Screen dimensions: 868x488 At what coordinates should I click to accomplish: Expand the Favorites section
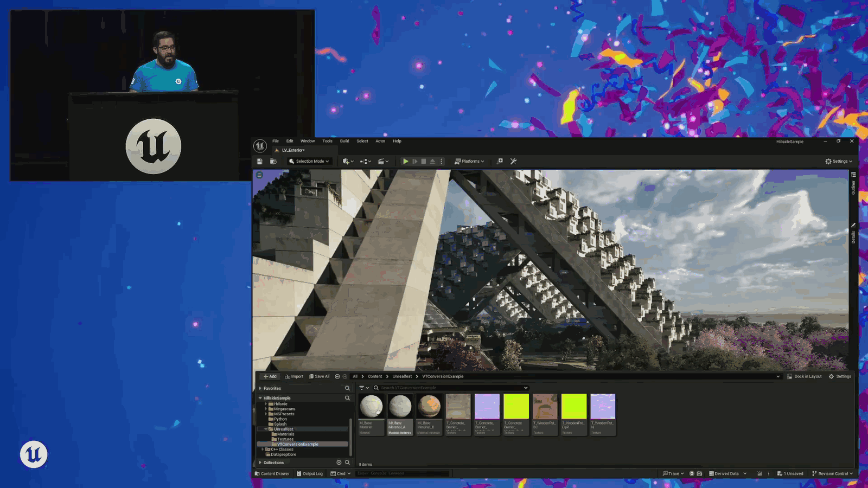(x=260, y=388)
